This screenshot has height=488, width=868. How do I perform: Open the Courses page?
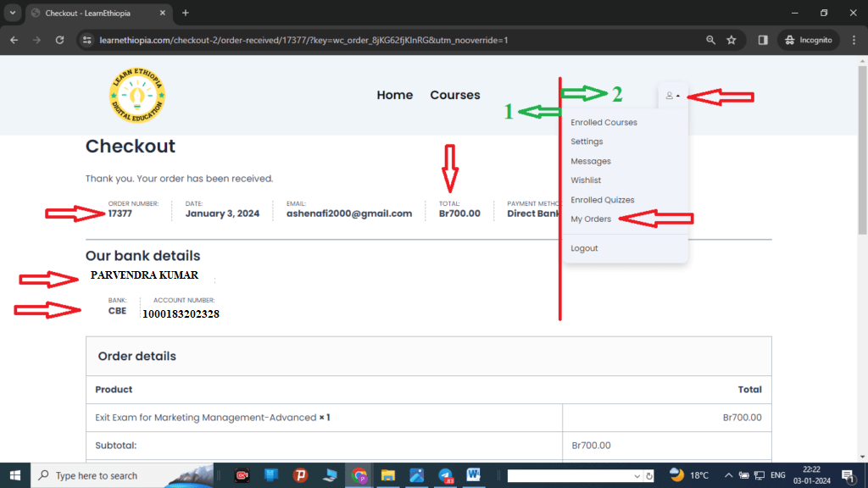[x=455, y=95]
